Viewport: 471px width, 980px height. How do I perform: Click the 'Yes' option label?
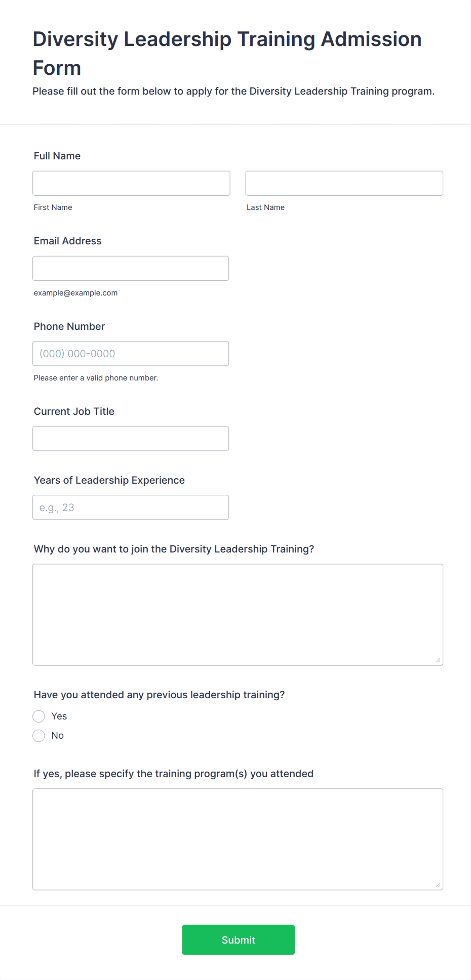point(59,716)
